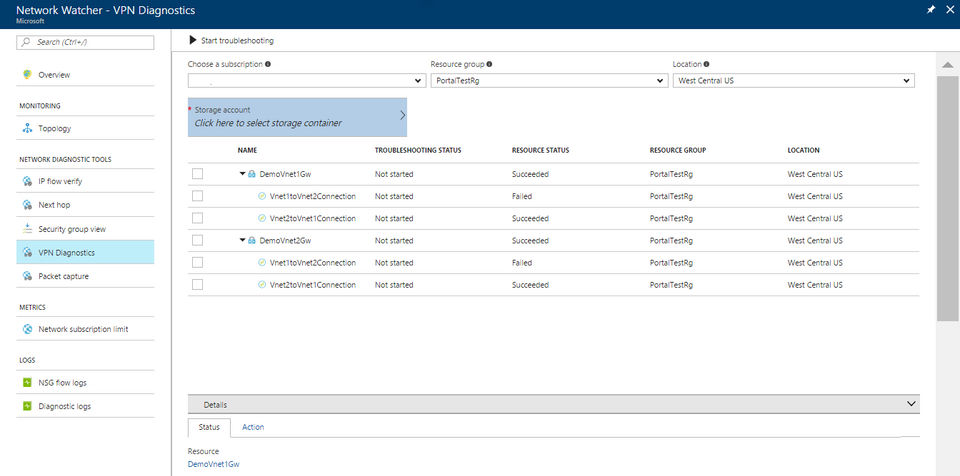Open the Choose a subscription dropdown
Screen dimensions: 960x476
pos(307,81)
